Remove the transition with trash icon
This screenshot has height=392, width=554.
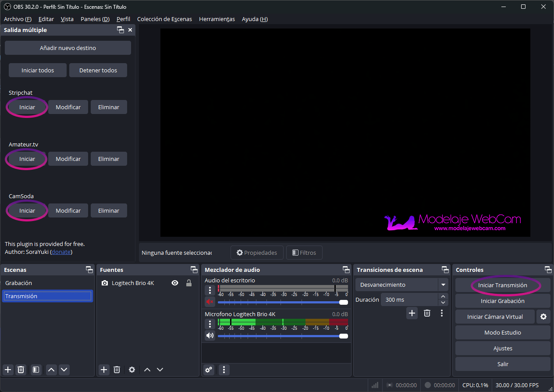click(x=427, y=313)
